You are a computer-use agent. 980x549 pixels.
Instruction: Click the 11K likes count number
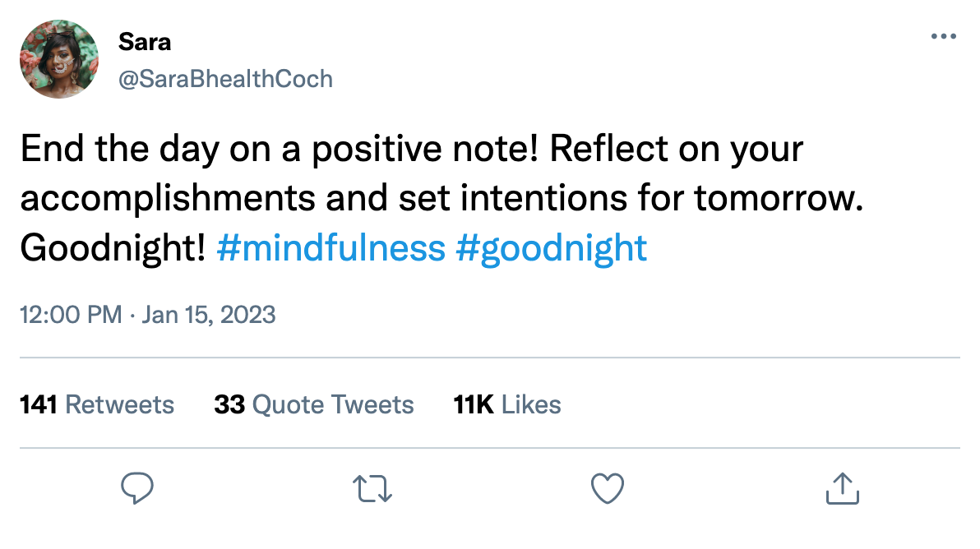[x=473, y=404]
